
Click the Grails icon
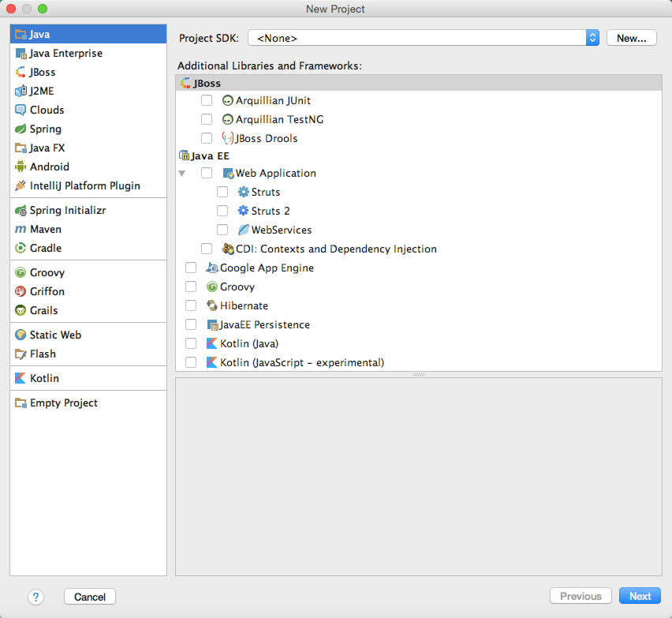(x=21, y=310)
